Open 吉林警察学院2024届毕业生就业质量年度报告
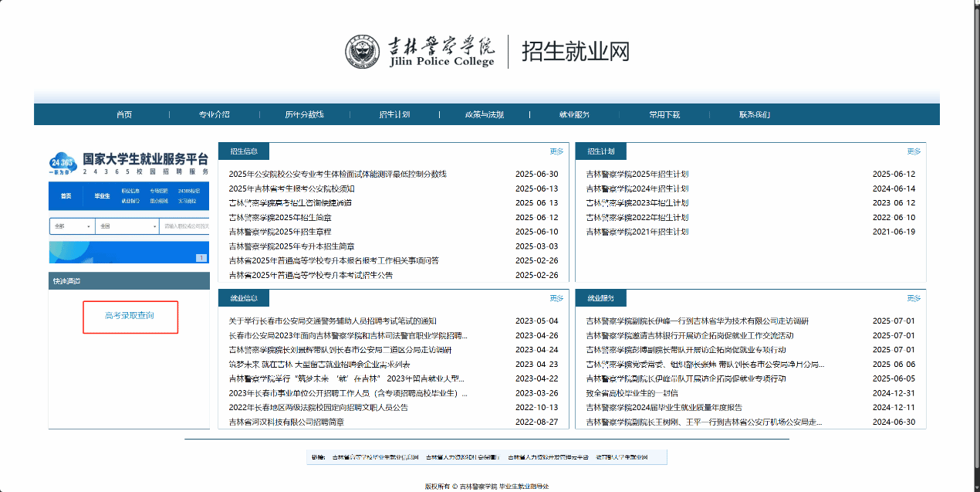The image size is (980, 492). pyautogui.click(x=664, y=408)
